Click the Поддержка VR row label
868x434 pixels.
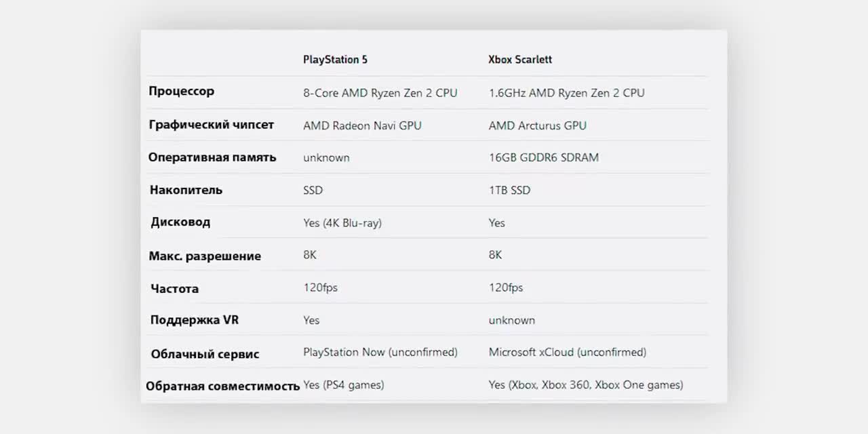coord(195,320)
